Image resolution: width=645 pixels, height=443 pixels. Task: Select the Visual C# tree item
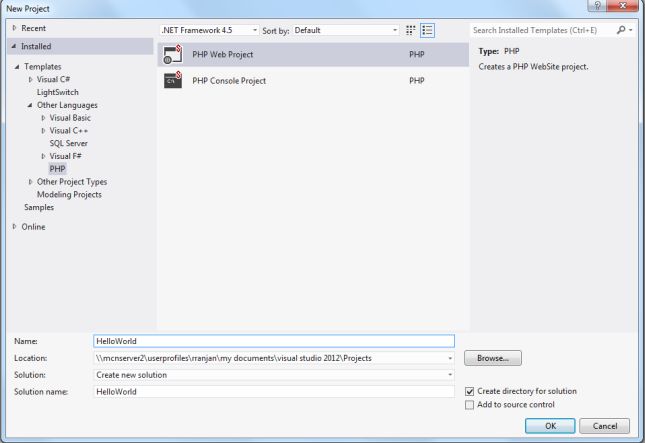click(53, 79)
